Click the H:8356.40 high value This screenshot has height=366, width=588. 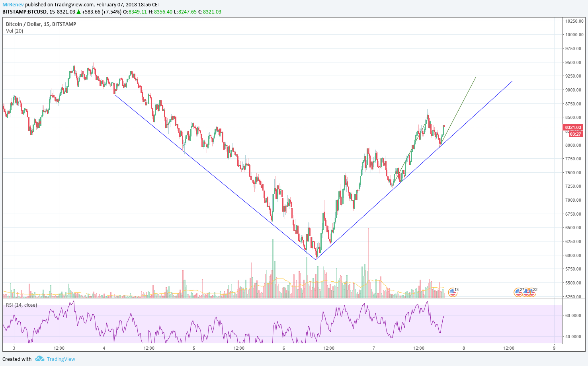point(160,12)
